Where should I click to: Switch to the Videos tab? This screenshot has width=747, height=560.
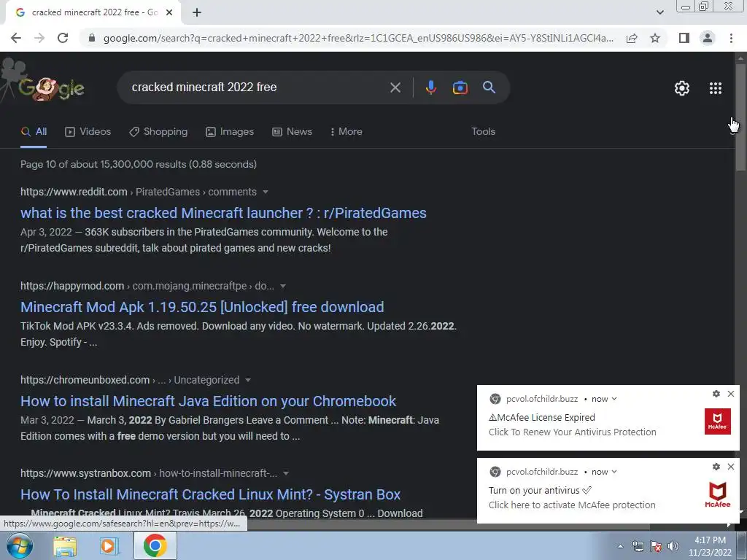tap(88, 132)
